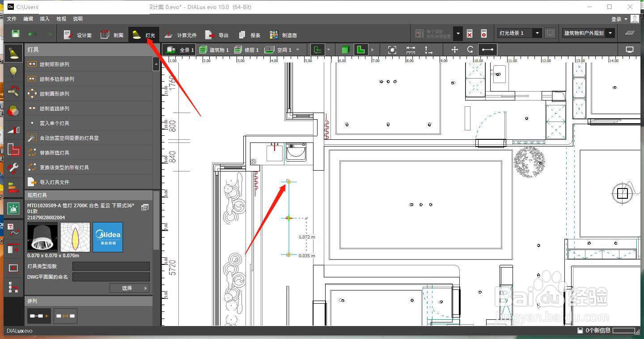
Task: Click 替换所选灯具 replace selected
Action: tap(89, 153)
